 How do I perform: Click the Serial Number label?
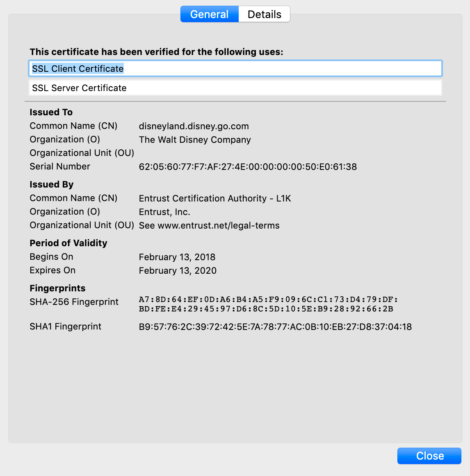[x=60, y=166]
